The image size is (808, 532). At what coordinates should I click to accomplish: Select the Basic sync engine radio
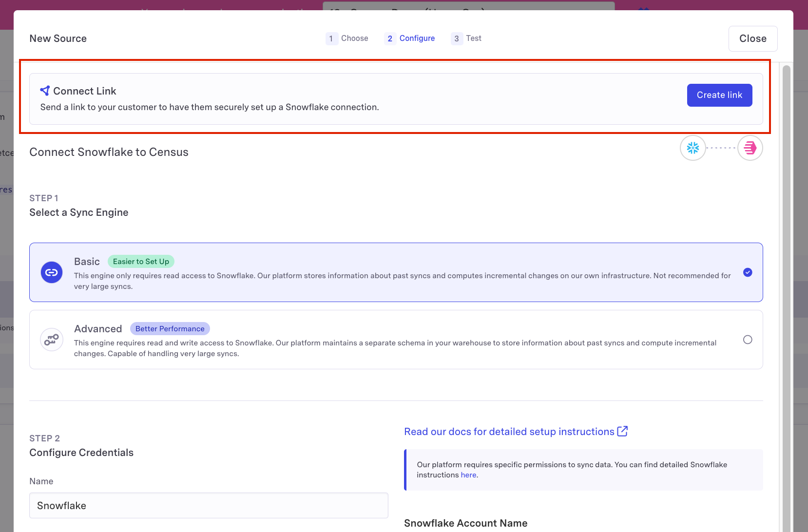click(748, 272)
